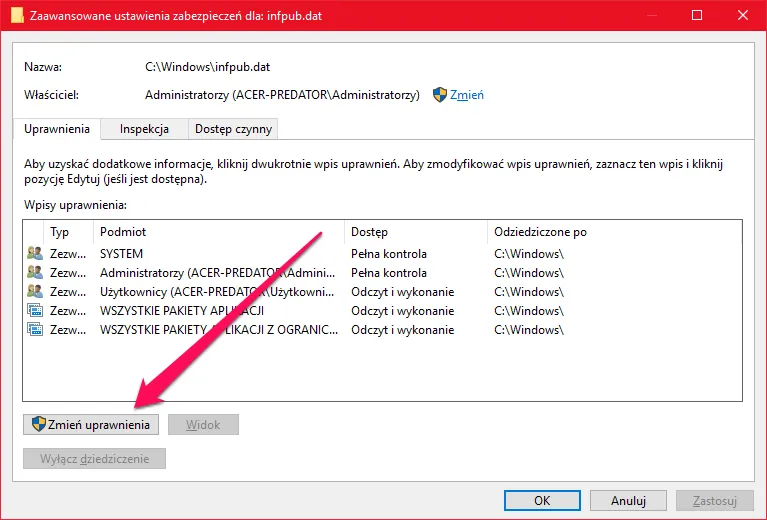Viewport: 767px width, 520px height.
Task: Click the package icon for WSZYSTKIE PAKIETY APLIKACJI row
Action: click(x=35, y=311)
